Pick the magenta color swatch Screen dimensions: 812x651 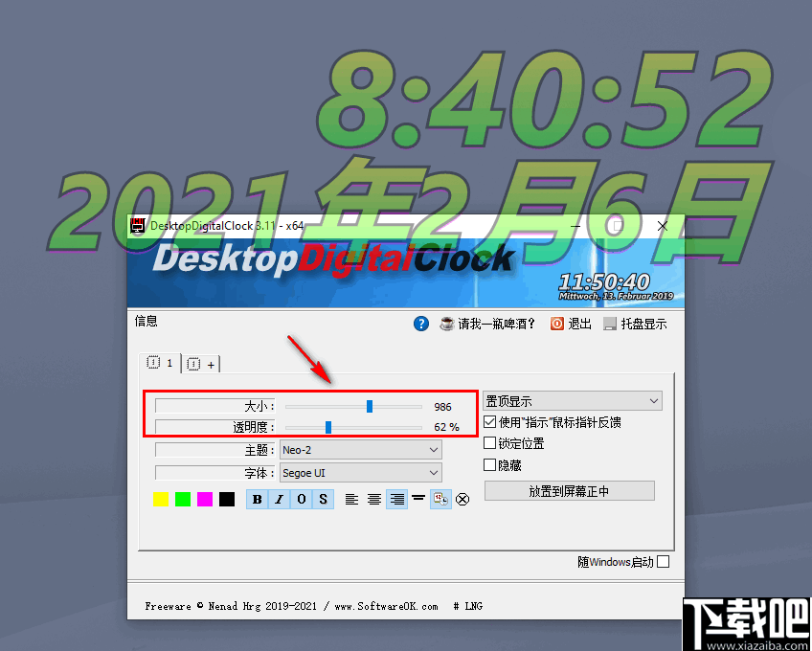coord(205,499)
